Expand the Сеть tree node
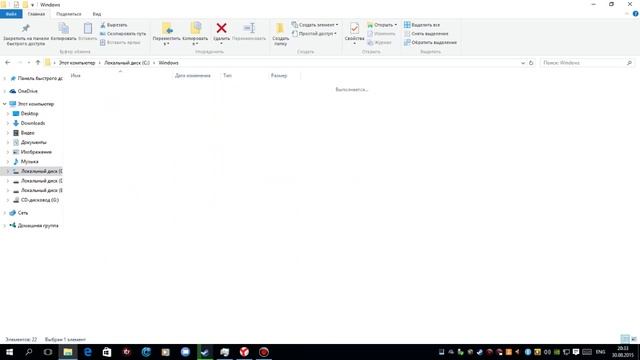The width and height of the screenshot is (640, 360). 5,213
